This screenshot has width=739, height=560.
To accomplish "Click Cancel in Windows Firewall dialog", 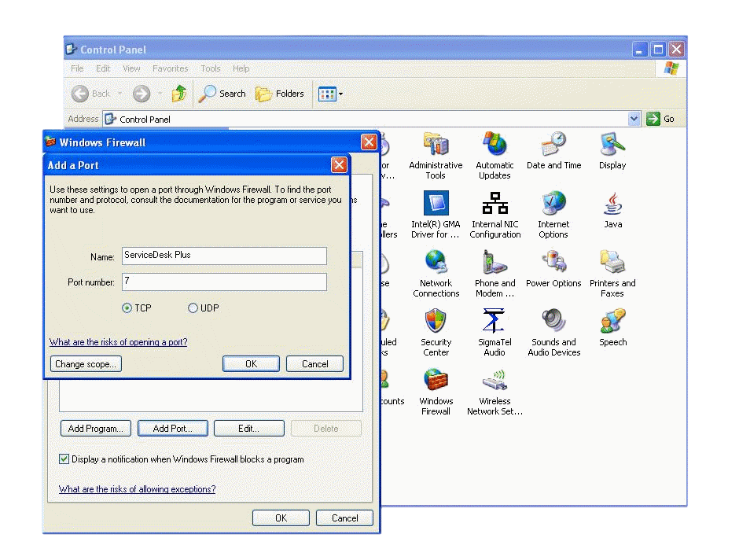I will tap(344, 518).
